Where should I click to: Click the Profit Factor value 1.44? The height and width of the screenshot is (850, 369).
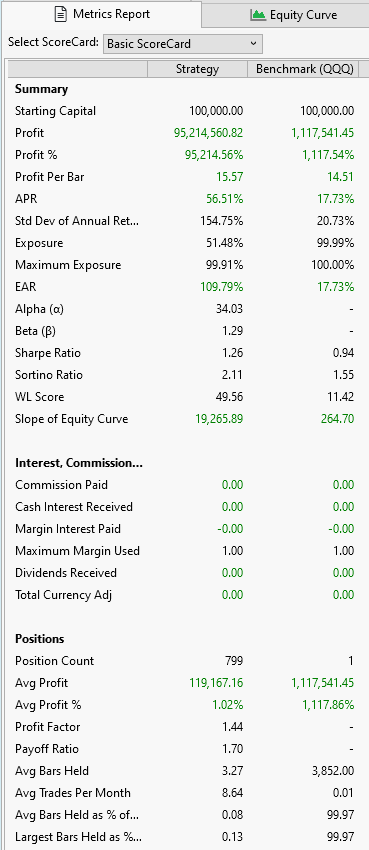tap(232, 727)
